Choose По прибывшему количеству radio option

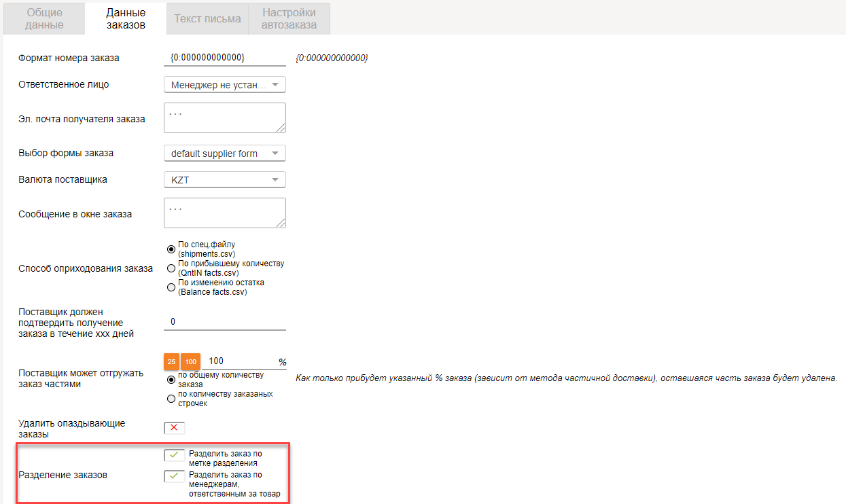click(x=171, y=268)
